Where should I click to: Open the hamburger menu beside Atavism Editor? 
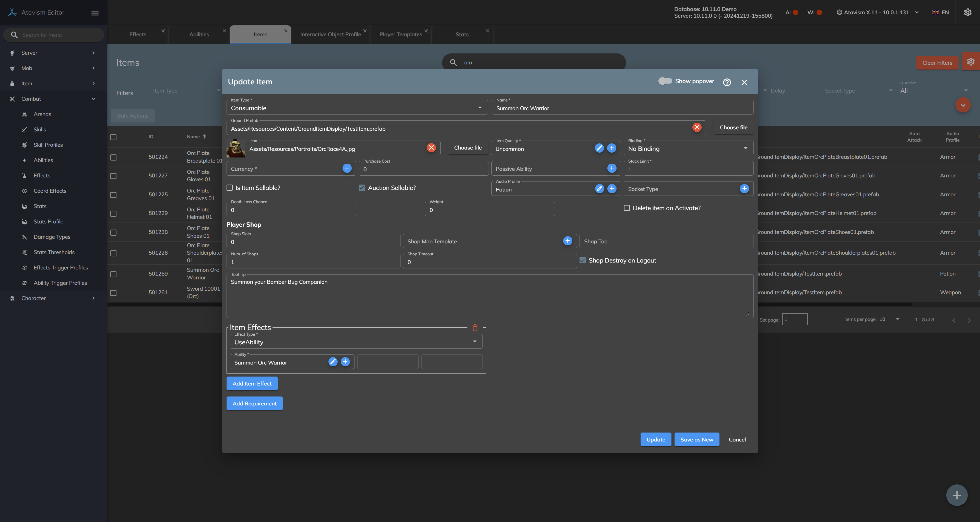click(95, 13)
